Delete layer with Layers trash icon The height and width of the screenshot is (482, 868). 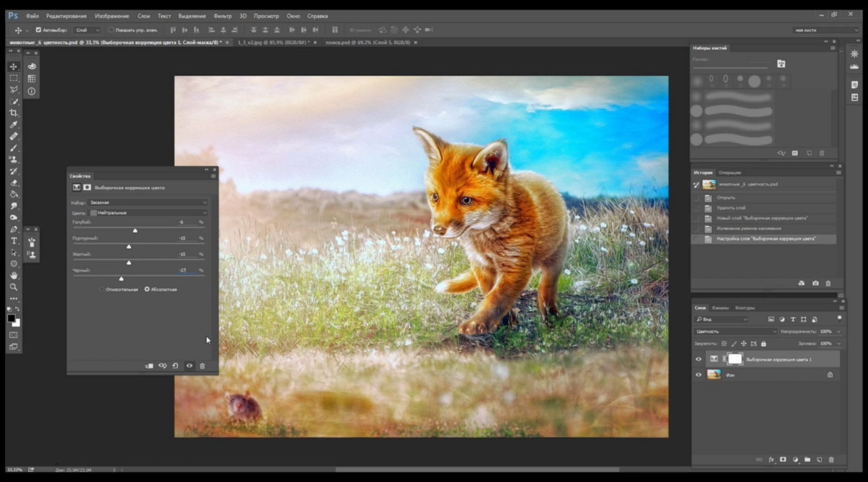(831, 460)
